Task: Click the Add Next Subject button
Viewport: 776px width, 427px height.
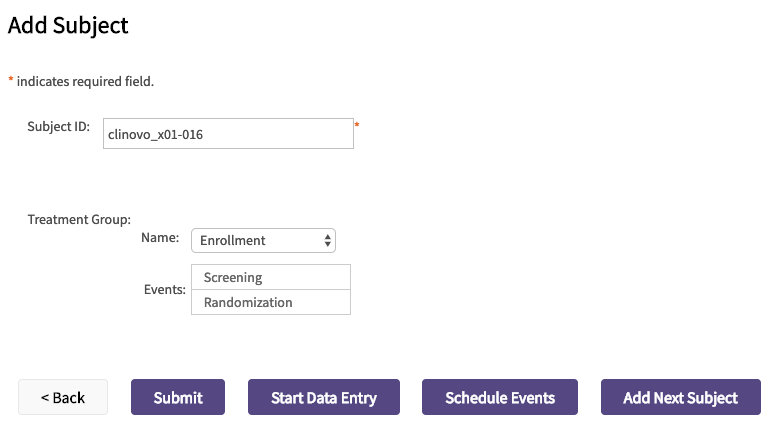Action: click(680, 397)
